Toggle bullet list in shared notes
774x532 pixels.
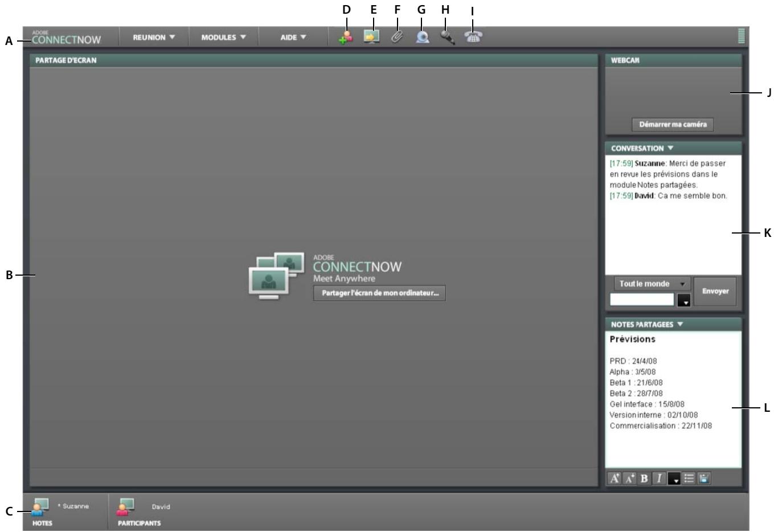689,478
